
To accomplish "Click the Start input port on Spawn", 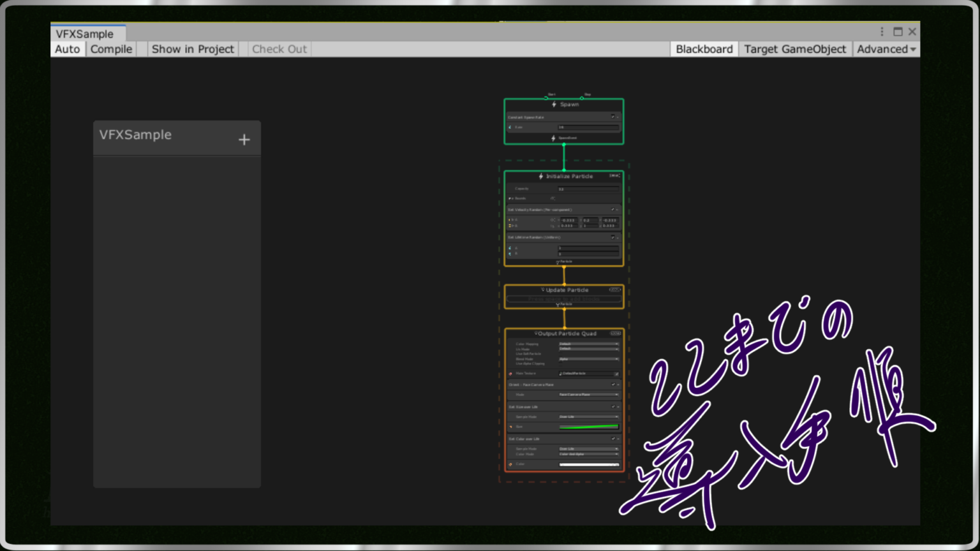I will [x=546, y=98].
